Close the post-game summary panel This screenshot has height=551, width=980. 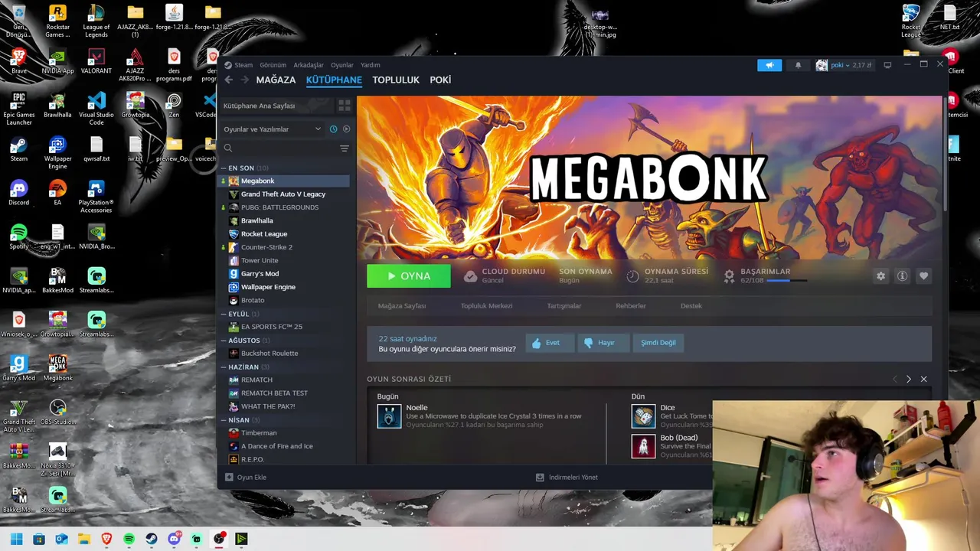[x=923, y=379]
